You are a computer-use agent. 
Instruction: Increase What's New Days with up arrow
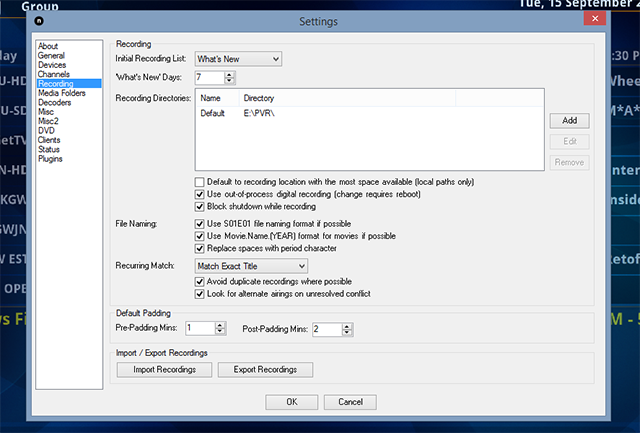coord(229,74)
